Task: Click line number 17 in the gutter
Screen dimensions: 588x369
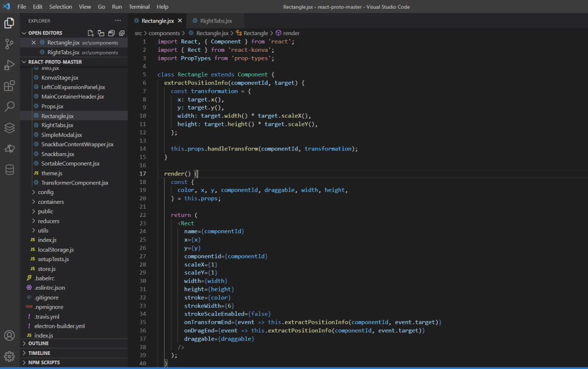Action: [x=142, y=174]
